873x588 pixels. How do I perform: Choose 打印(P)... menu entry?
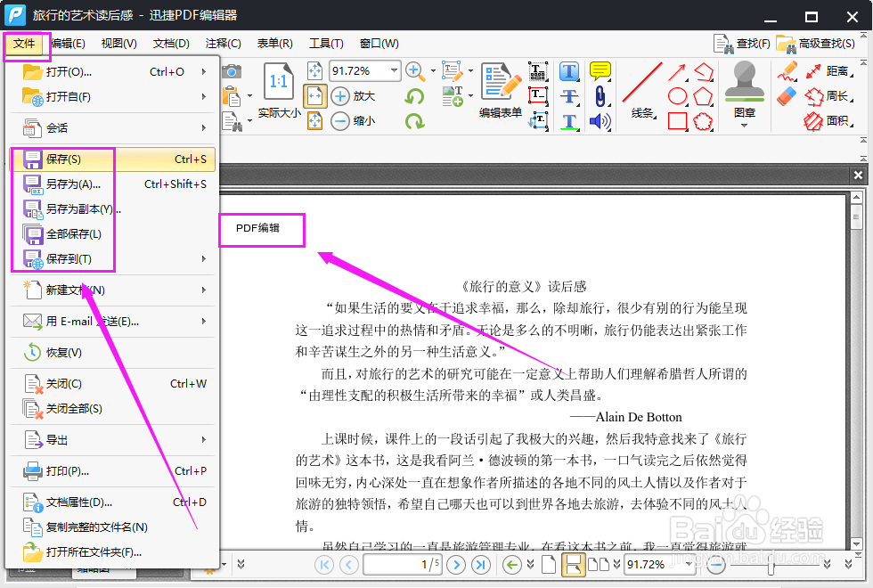point(112,471)
